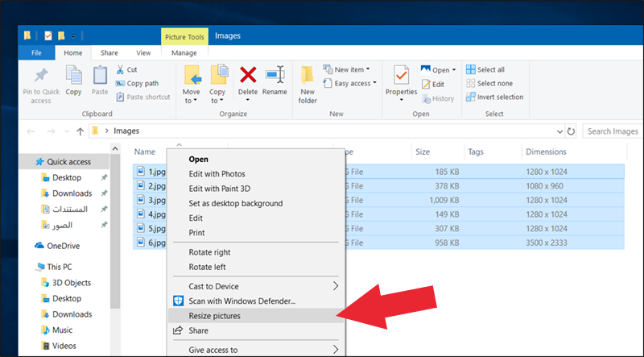
Task: Choose Edit with Photos
Action: click(x=217, y=174)
